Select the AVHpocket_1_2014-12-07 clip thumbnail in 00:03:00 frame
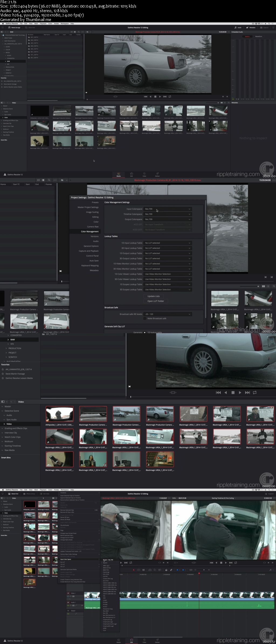Image resolution: width=276 pixels, height=644 pixels. [60, 414]
